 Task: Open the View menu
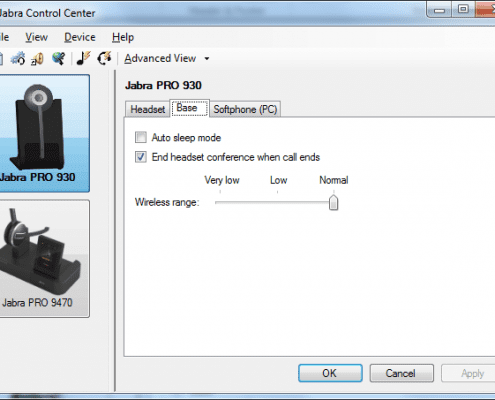tap(37, 37)
